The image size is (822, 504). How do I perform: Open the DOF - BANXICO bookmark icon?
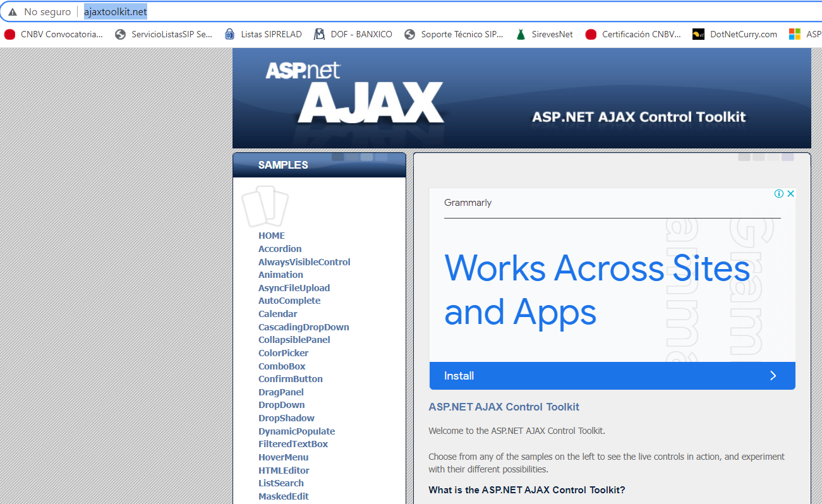click(x=320, y=35)
